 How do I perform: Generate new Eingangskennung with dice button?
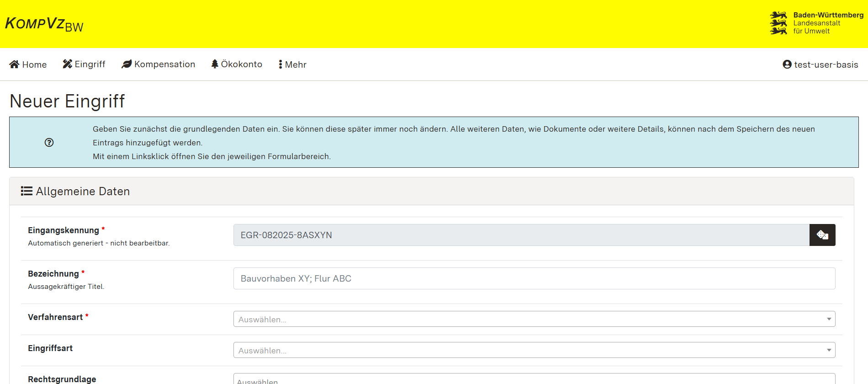tap(822, 235)
